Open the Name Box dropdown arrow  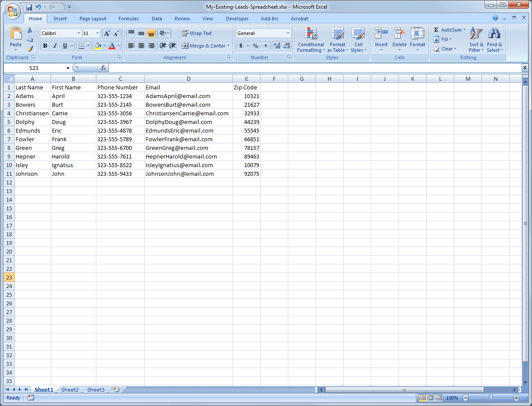(x=68, y=68)
